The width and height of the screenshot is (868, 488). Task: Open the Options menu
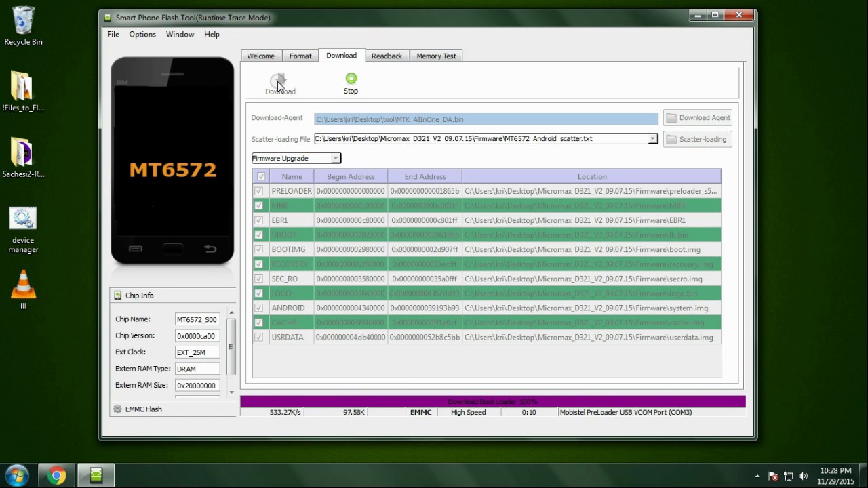tap(142, 35)
